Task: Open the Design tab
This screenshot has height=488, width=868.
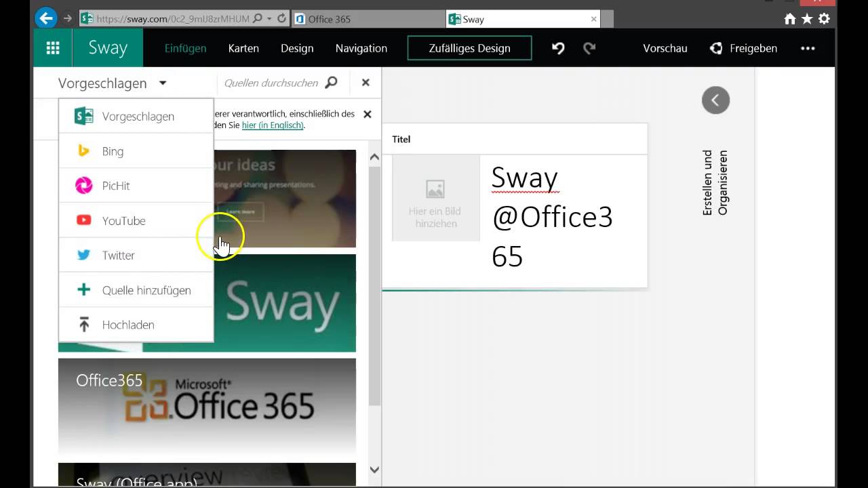Action: pos(297,48)
